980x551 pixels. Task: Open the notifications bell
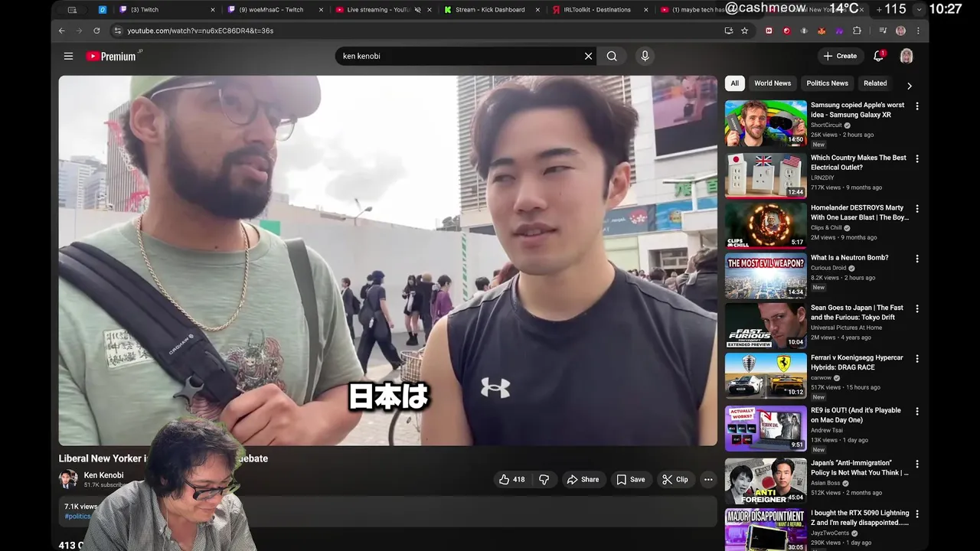pos(879,56)
